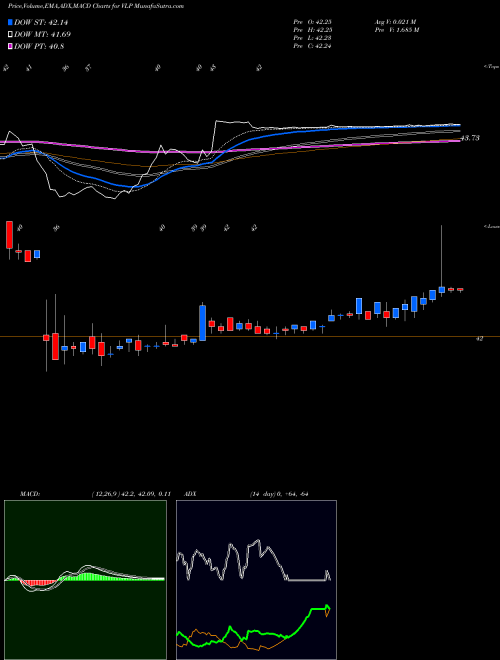
Task: Click the last red candlestick on the right
Action: coord(460,289)
